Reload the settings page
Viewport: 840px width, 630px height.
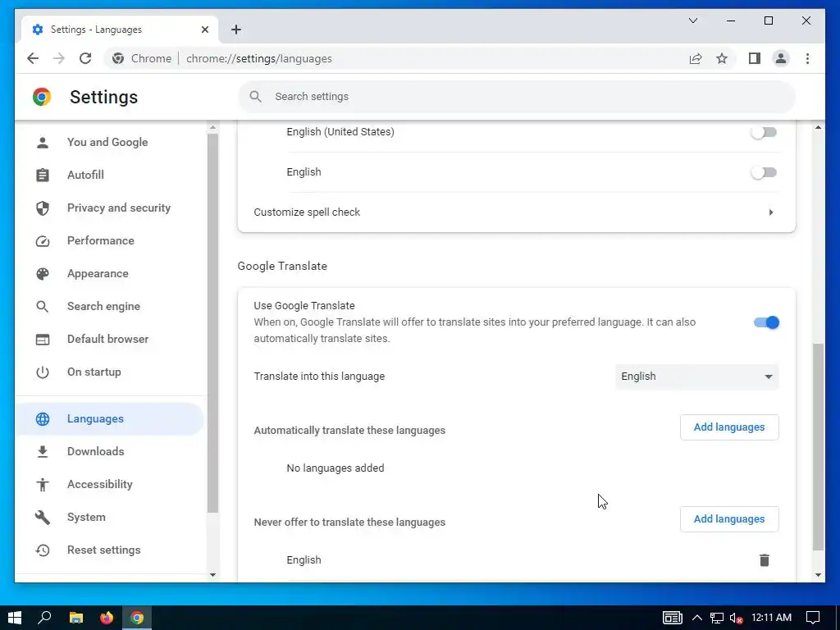pos(85,58)
